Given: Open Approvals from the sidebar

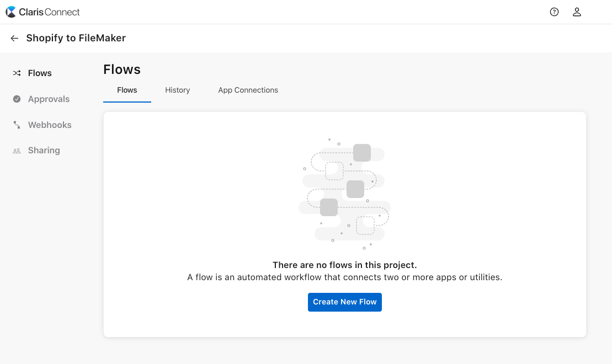Looking at the screenshot, I should pos(49,99).
